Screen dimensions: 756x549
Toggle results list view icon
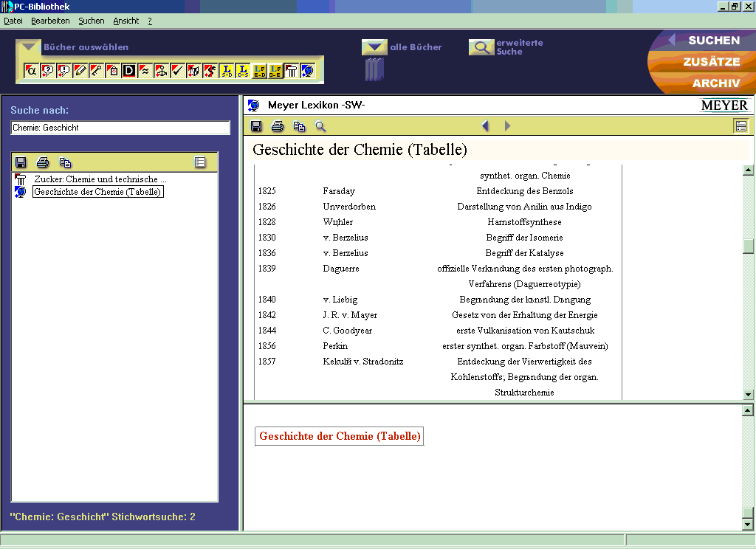coord(200,162)
